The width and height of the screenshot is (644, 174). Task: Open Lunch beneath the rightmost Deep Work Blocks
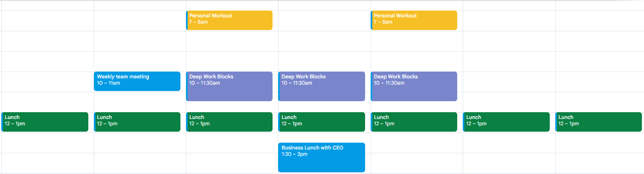pos(414,122)
